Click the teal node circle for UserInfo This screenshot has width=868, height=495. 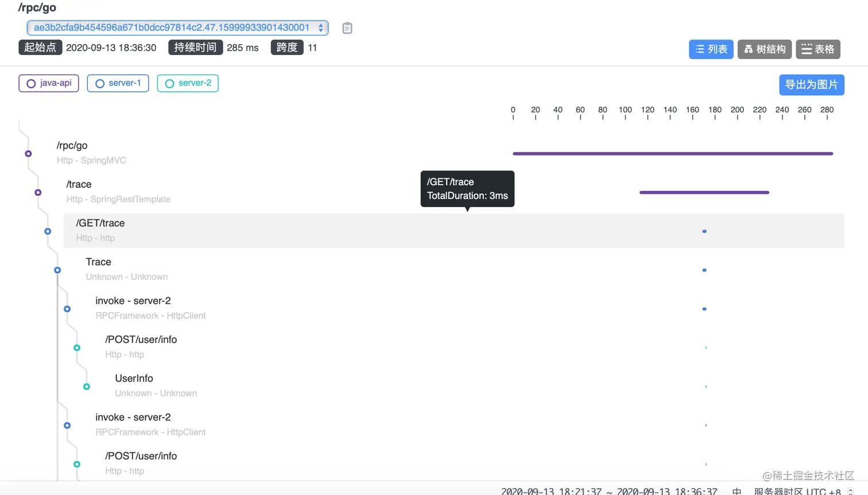[87, 387]
